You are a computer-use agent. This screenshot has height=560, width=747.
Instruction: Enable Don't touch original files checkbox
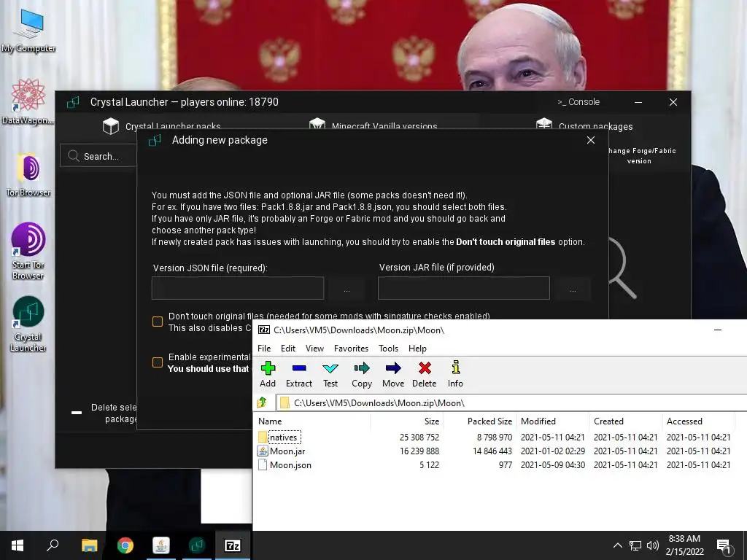click(158, 322)
